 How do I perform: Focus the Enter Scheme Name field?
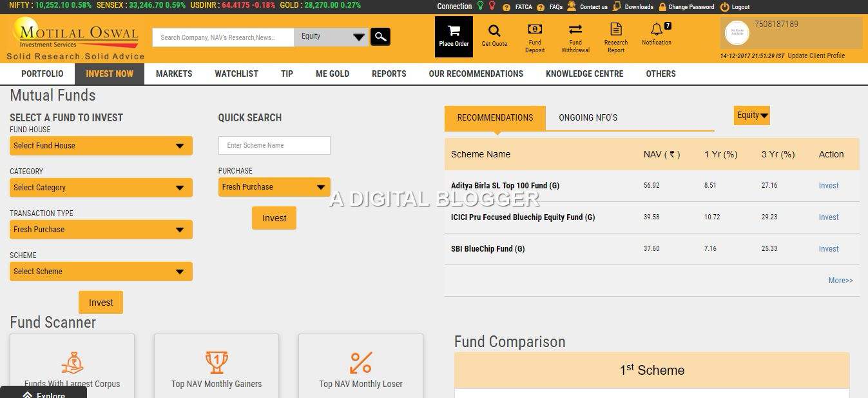(274, 145)
